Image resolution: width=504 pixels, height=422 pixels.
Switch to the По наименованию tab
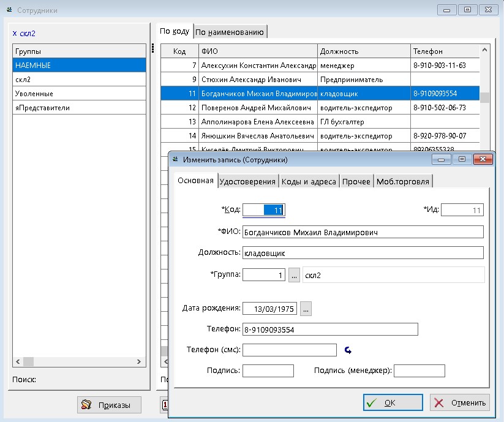point(230,32)
